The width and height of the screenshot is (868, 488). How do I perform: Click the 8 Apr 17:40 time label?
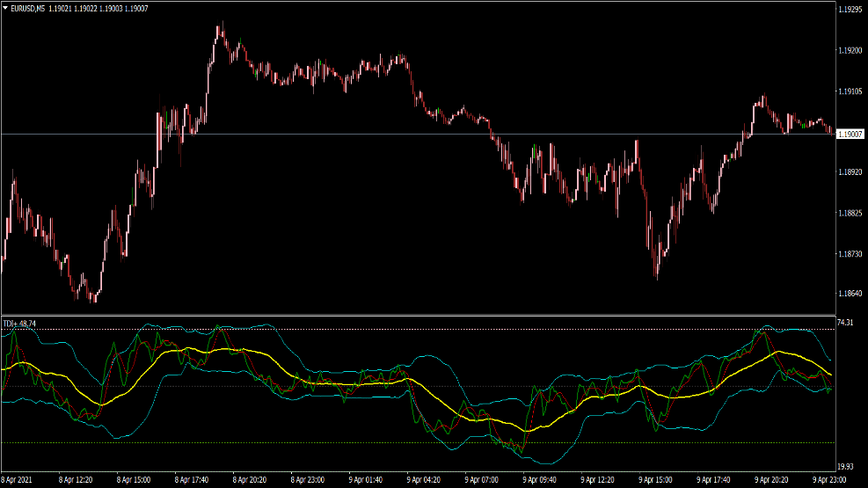[x=192, y=480]
